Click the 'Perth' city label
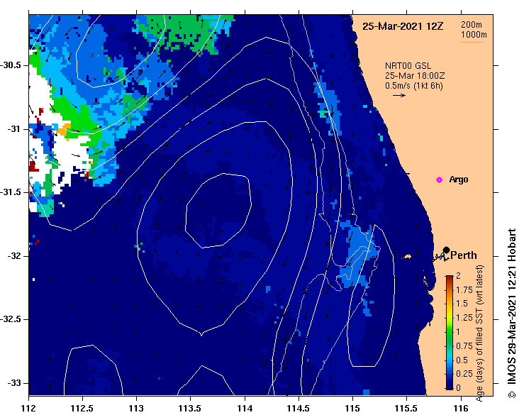The width and height of the screenshot is (524, 420). pyautogui.click(x=464, y=255)
